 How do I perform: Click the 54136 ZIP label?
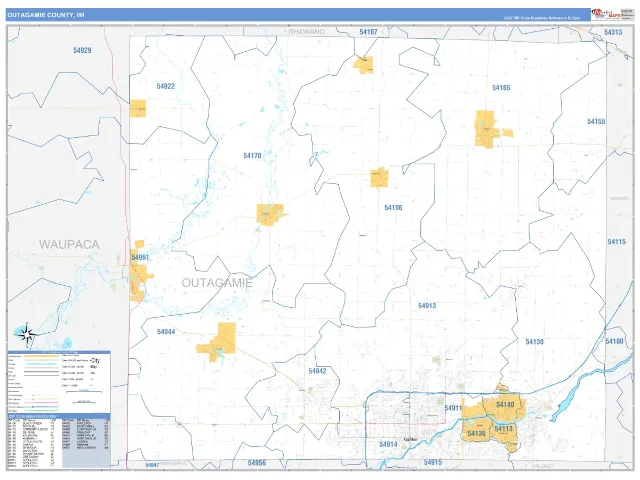(x=476, y=434)
